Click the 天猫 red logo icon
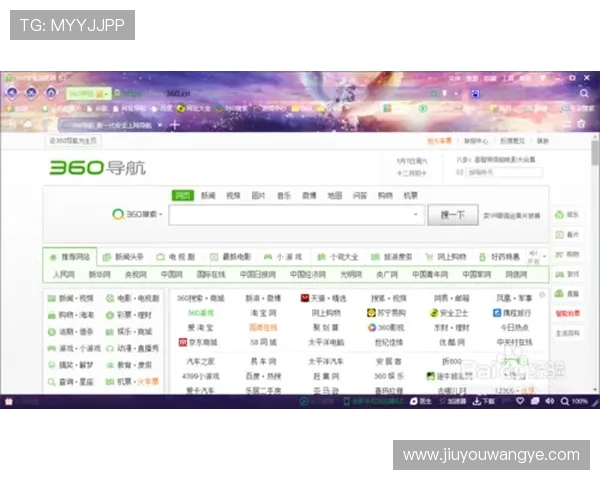Image resolution: width=600 pixels, height=480 pixels. click(305, 298)
